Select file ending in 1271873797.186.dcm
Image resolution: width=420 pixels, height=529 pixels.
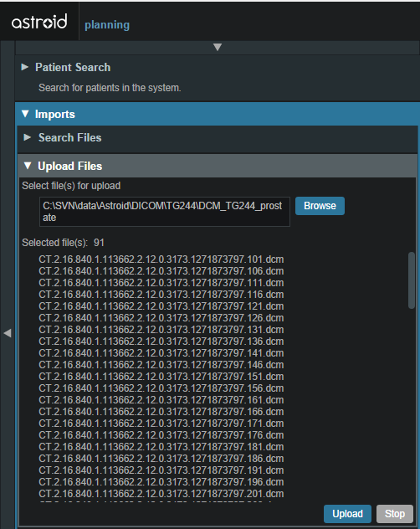pos(161,459)
